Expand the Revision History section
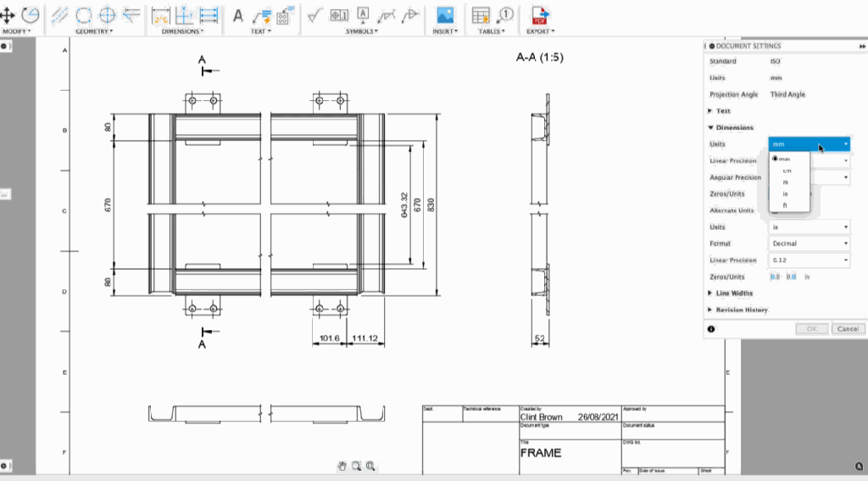The height and width of the screenshot is (481, 868). [x=742, y=310]
